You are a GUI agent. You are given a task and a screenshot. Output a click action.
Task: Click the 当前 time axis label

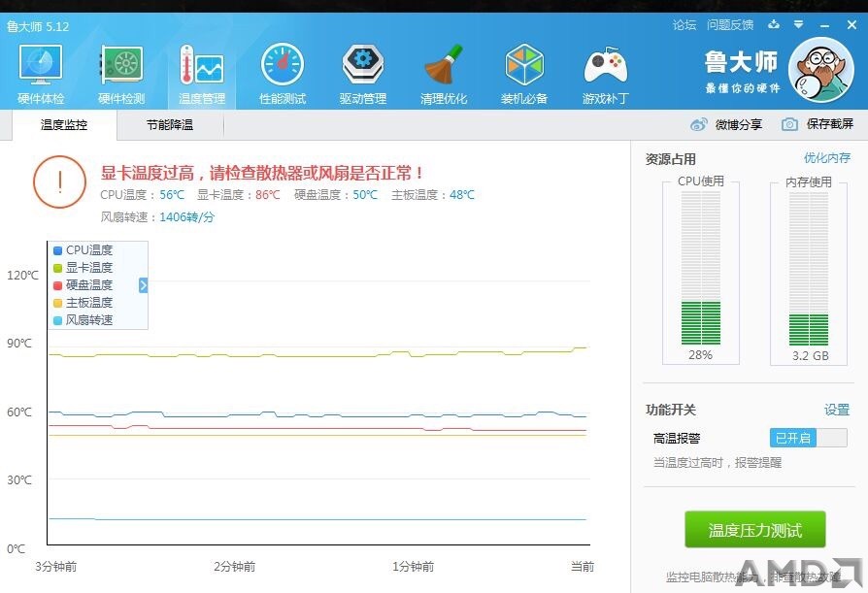click(x=583, y=567)
